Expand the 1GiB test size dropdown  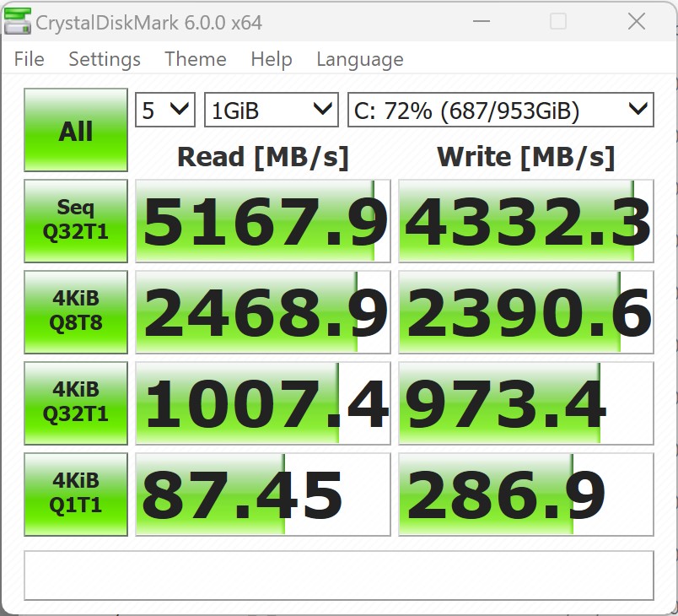[271, 110]
